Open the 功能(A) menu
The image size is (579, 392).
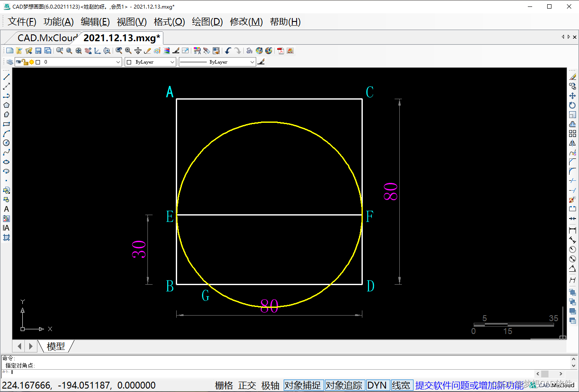coord(58,21)
